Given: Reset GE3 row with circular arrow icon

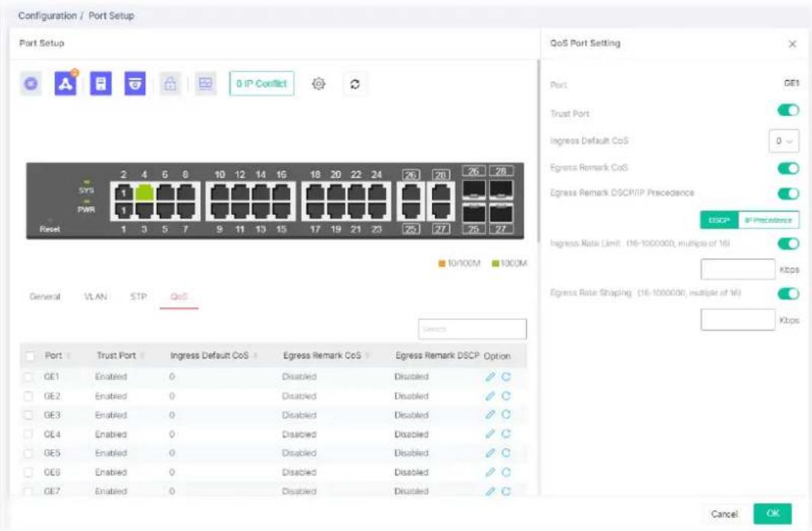Looking at the screenshot, I should point(506,415).
